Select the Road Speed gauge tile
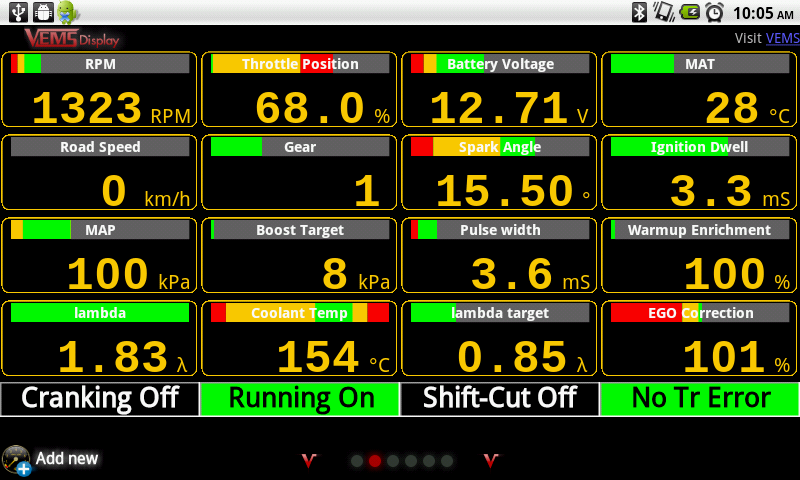The image size is (800, 480). 100,172
